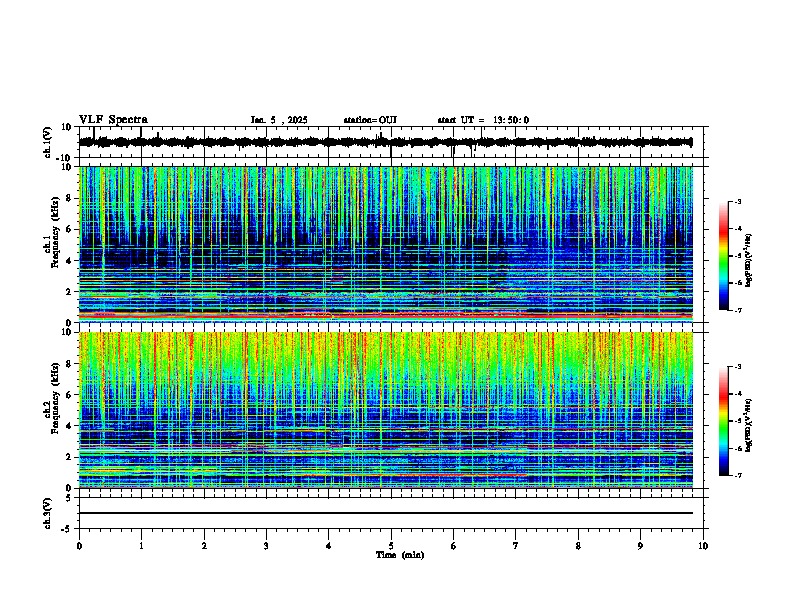Click time axis tick label 8
This screenshot has width=792, height=612.
click(578, 546)
